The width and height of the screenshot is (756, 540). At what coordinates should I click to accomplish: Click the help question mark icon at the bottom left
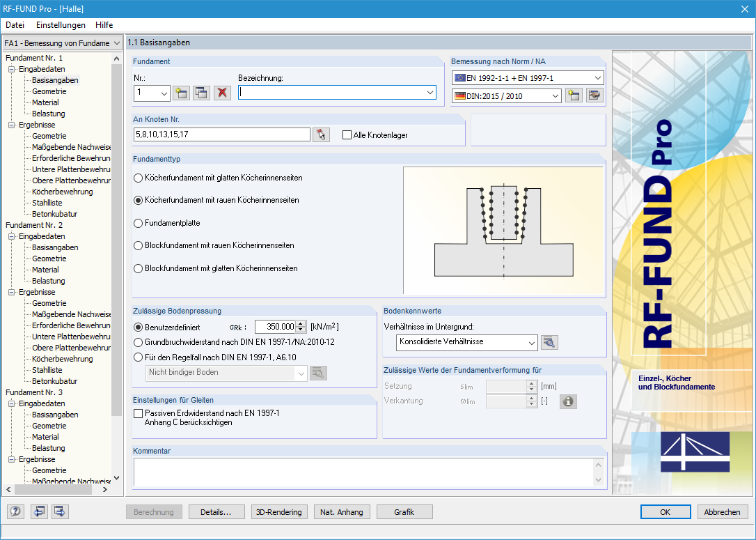[15, 511]
